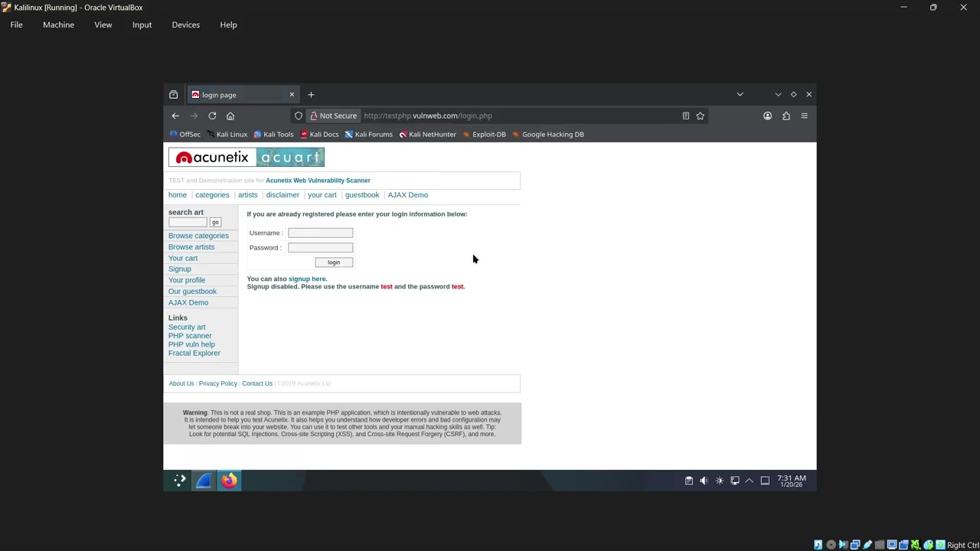
Task: Open the brightness tray icon
Action: click(719, 481)
